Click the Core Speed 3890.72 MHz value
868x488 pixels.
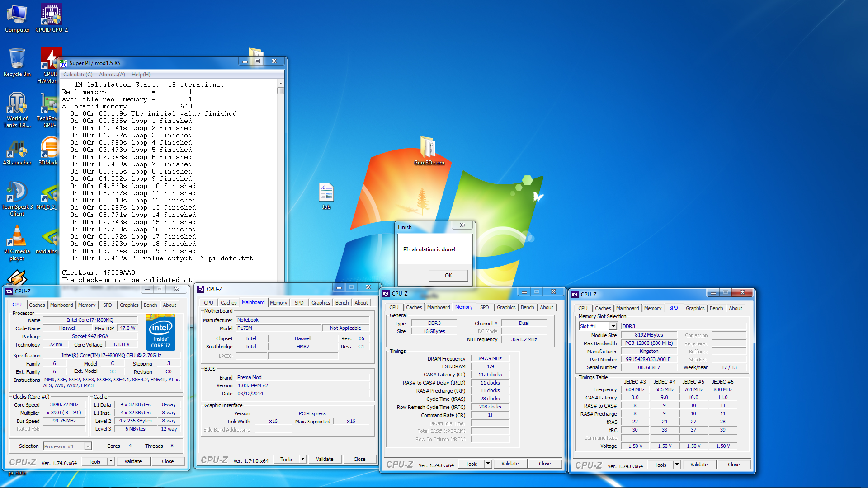(64, 405)
